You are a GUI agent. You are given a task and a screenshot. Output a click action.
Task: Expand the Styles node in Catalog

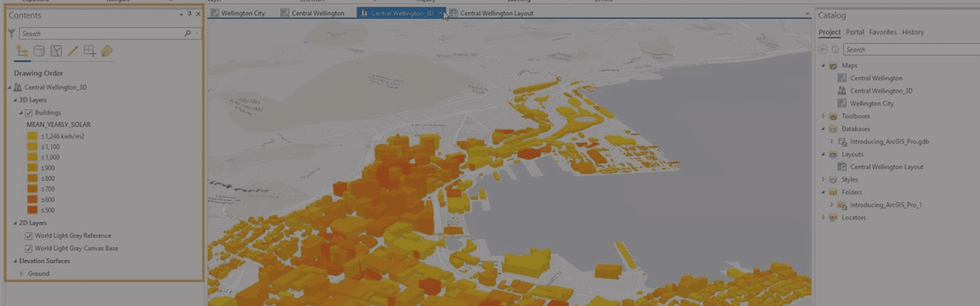(823, 179)
